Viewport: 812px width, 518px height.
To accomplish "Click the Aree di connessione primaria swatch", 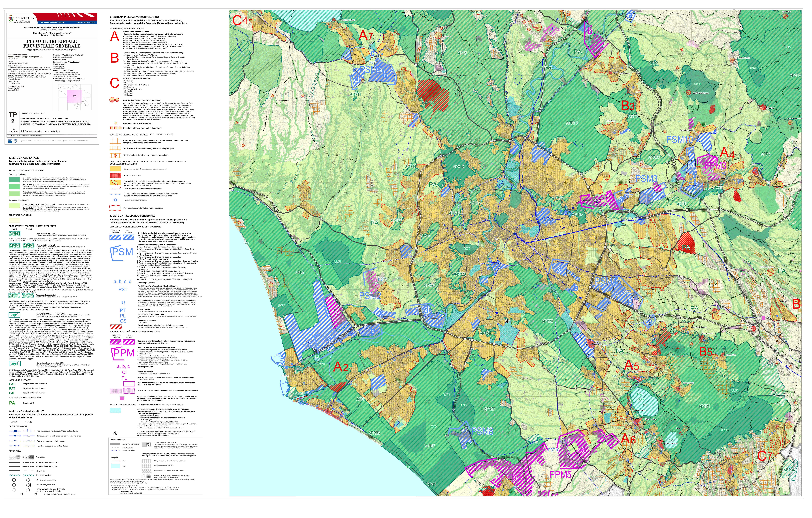I will (x=14, y=194).
